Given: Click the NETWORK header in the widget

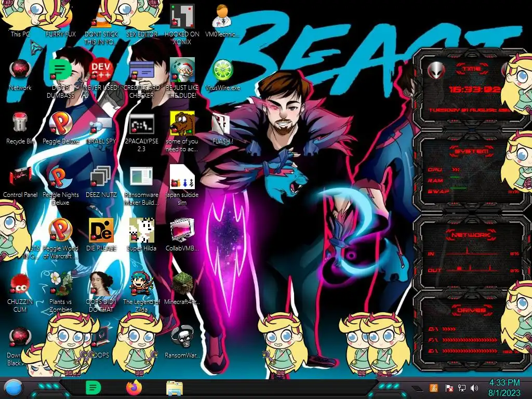Looking at the screenshot, I should click(471, 234).
